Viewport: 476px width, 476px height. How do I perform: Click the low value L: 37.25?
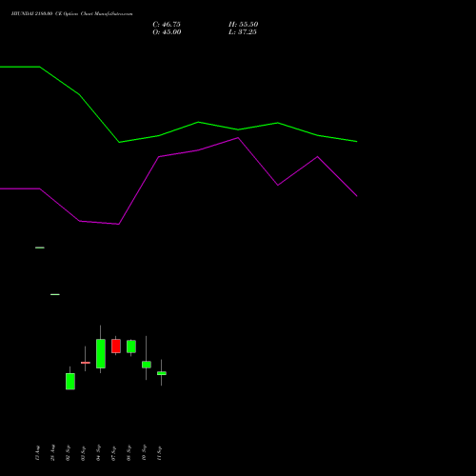coord(243,32)
